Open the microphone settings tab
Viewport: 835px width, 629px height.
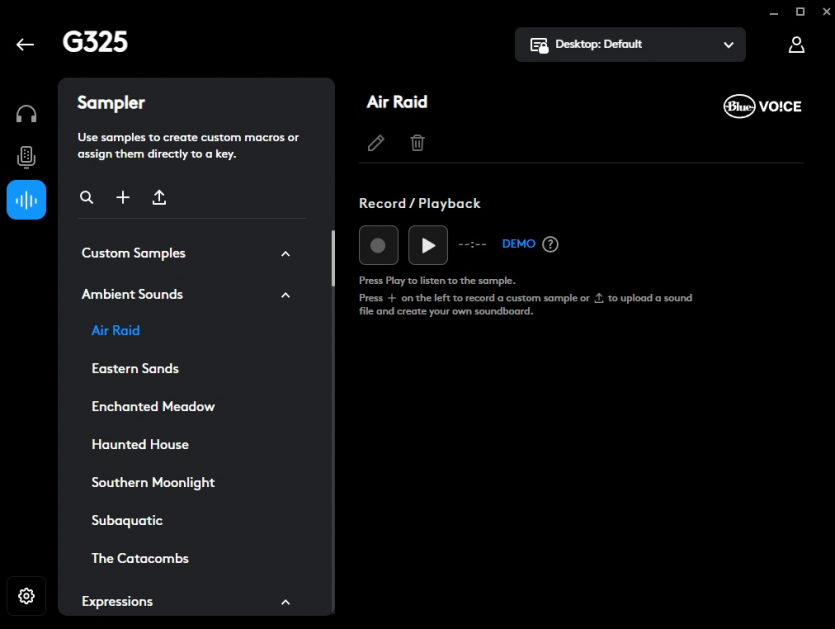tap(27, 157)
